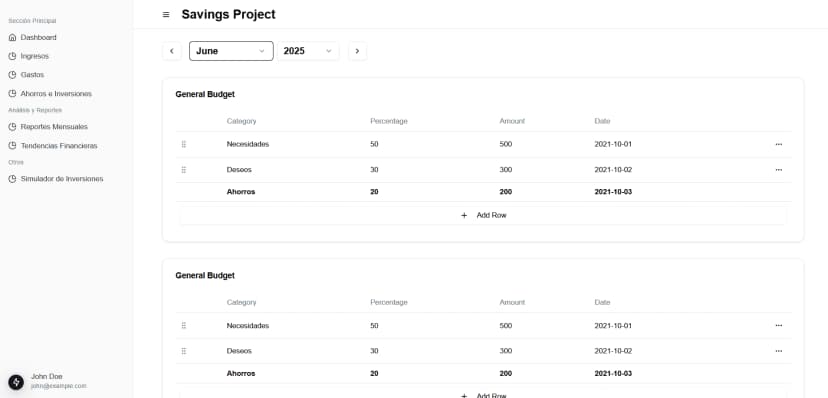This screenshot has width=828, height=398.
Task: Click Date header in first budget table
Action: click(x=602, y=121)
